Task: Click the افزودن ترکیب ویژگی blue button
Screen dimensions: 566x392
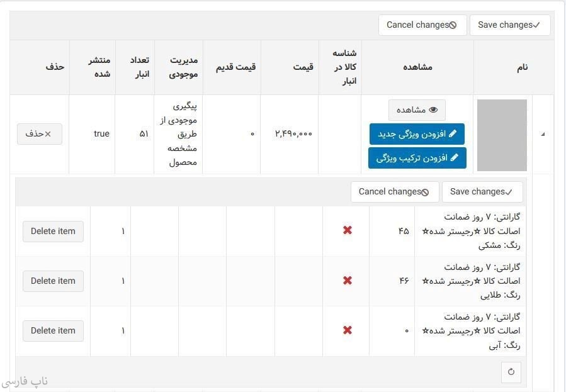Action: point(417,157)
